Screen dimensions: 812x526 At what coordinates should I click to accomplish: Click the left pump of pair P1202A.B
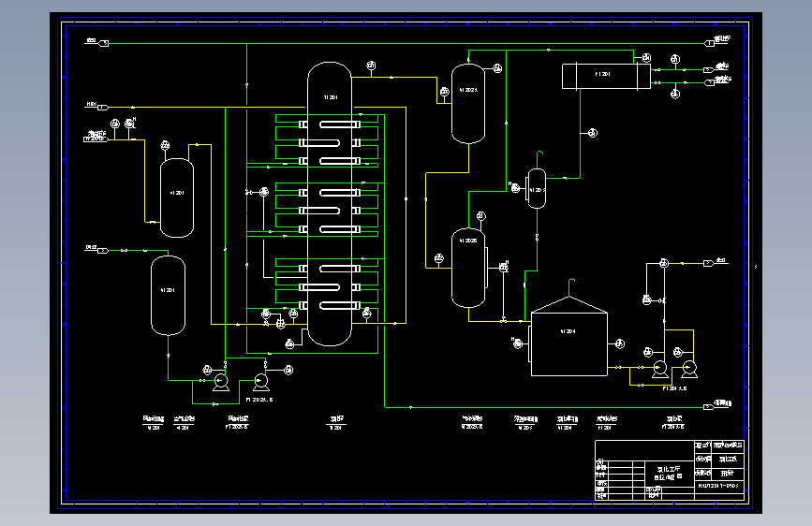coord(221,382)
